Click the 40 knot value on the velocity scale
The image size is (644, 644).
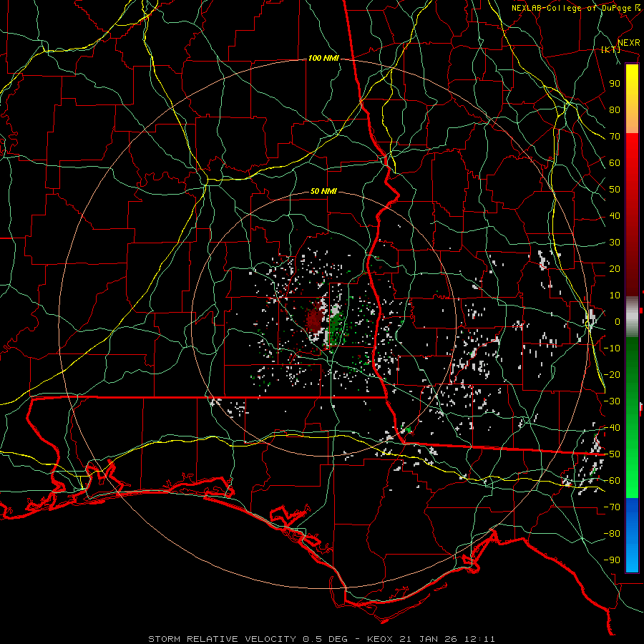pos(615,216)
